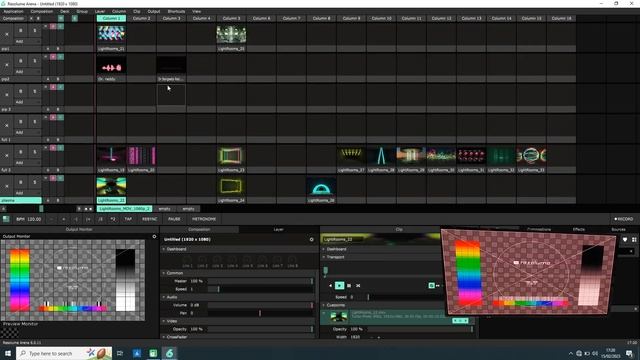Screen dimensions: 640x360
Task: Open the Composition menu
Action: [x=42, y=11]
